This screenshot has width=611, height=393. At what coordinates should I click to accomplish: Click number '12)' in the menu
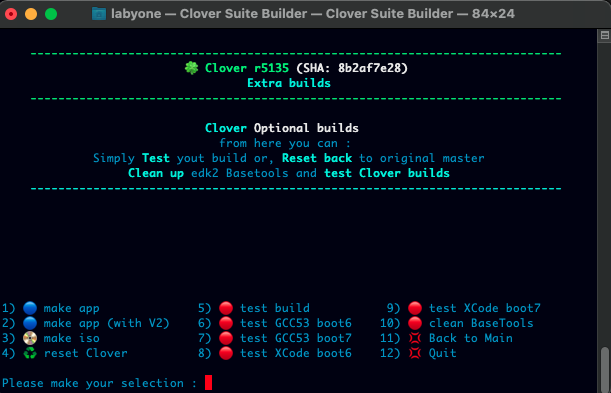point(390,353)
